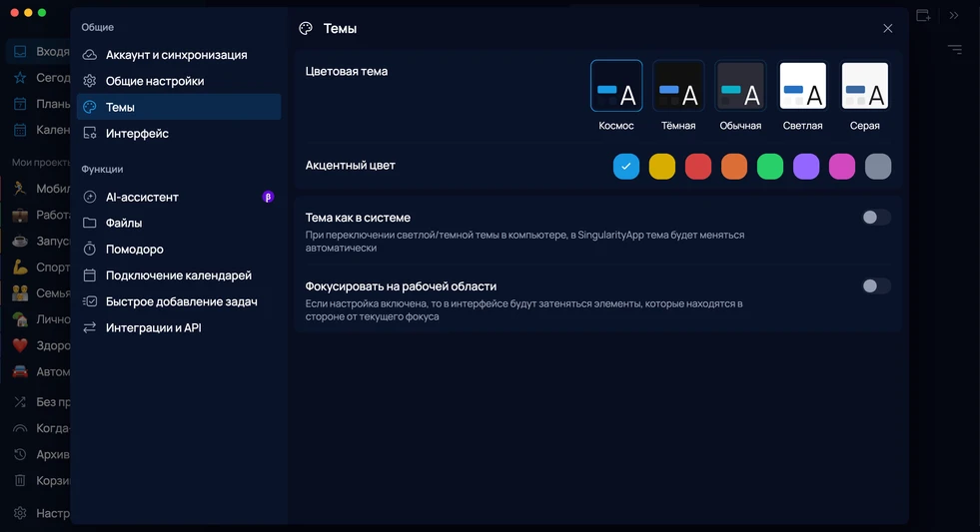Select the Серая color theme
980x532 pixels.
pyautogui.click(x=865, y=86)
